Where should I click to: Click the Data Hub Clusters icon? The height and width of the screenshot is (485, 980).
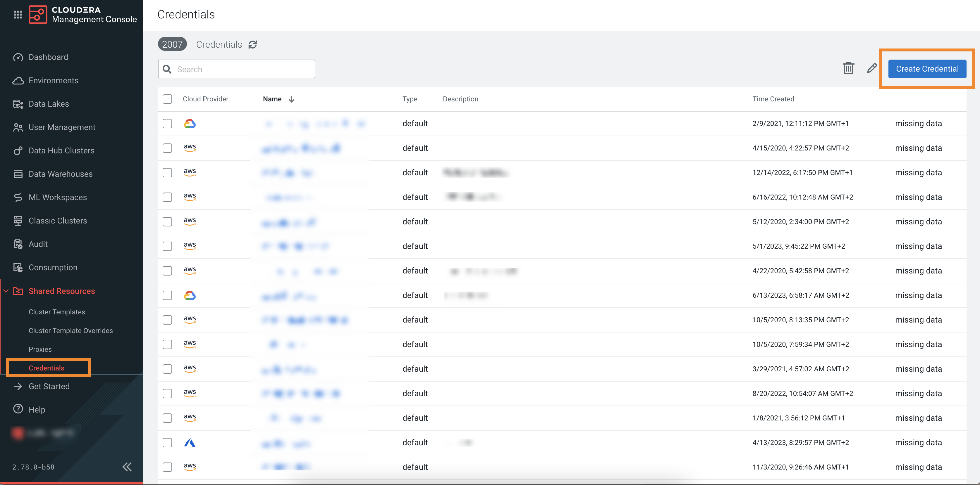coord(18,150)
